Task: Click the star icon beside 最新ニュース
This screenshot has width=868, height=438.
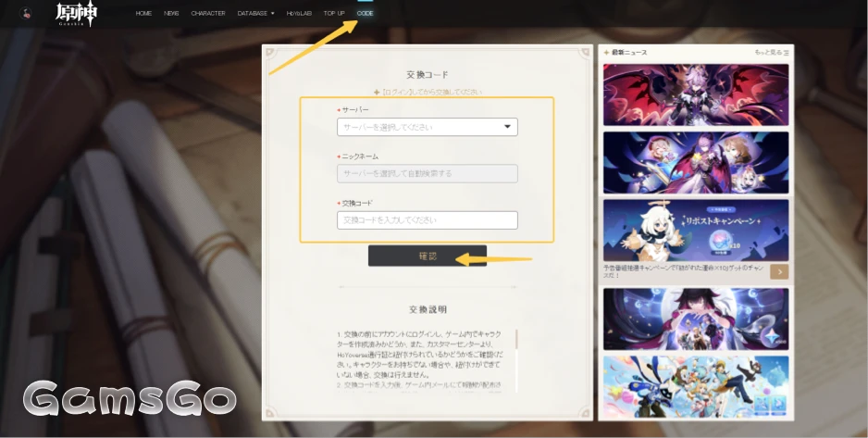Action: [x=606, y=53]
